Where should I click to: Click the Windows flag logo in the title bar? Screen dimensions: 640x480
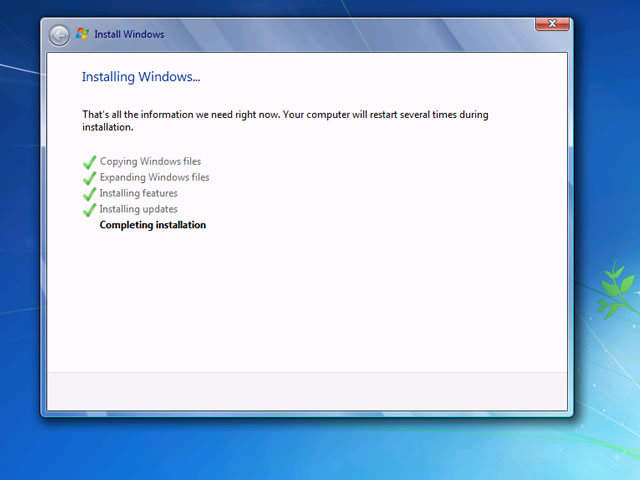coord(82,34)
